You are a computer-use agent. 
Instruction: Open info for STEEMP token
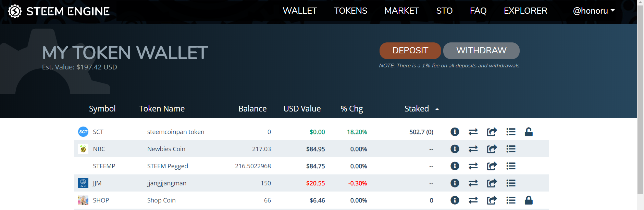click(455, 166)
